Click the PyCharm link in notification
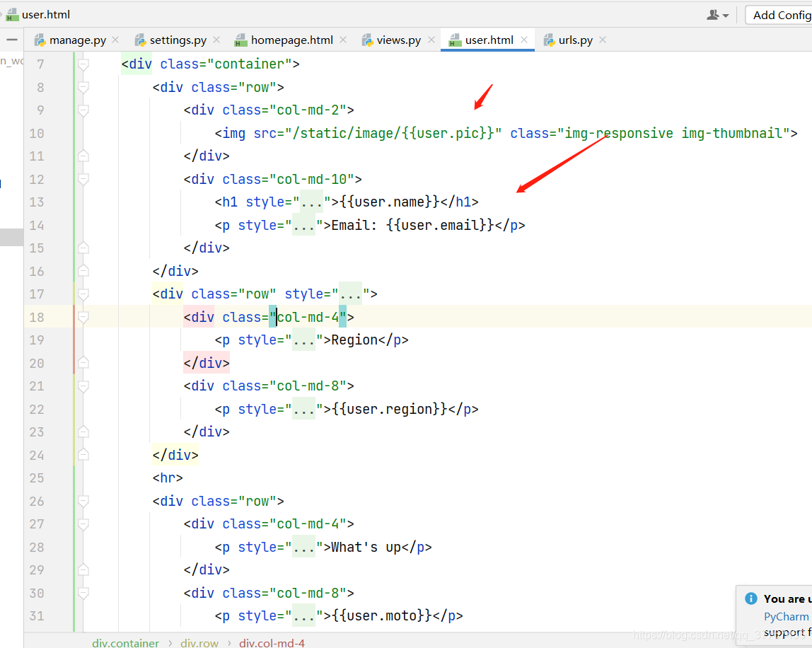The width and height of the screenshot is (812, 648). click(786, 616)
